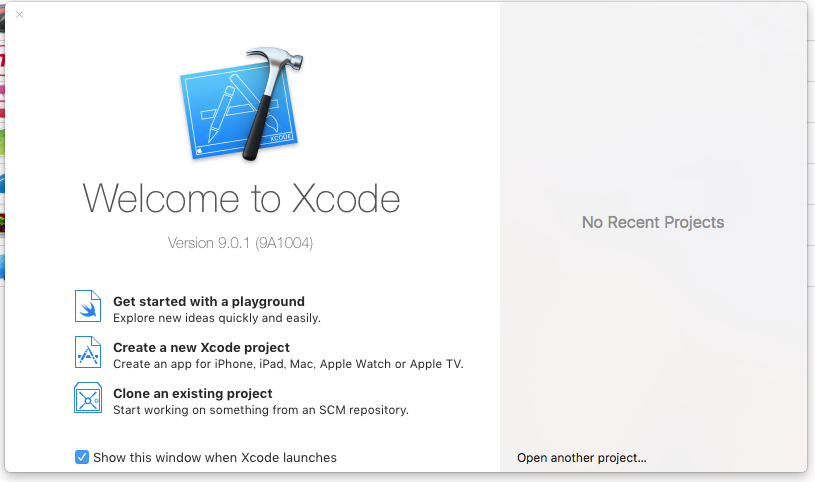
Task: Click the No Recent Projects label
Action: click(653, 223)
